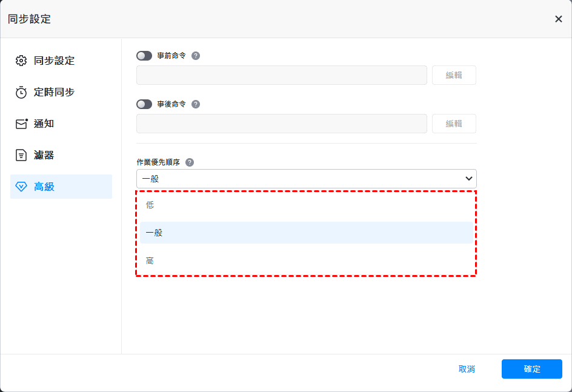The width and height of the screenshot is (572, 392).
Task: Select the 高級 section
Action: click(61, 187)
